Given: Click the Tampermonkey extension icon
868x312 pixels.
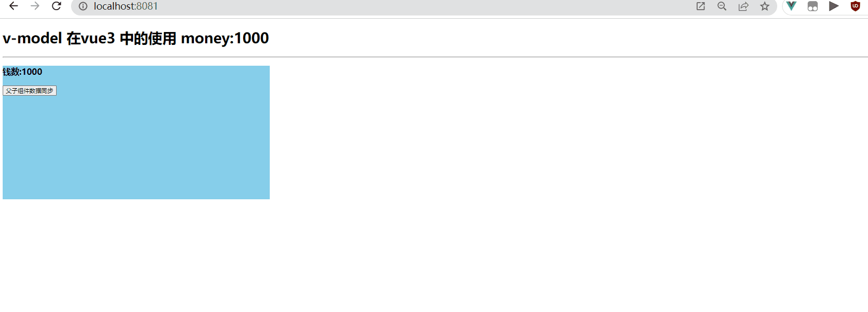Looking at the screenshot, I should pos(812,6).
